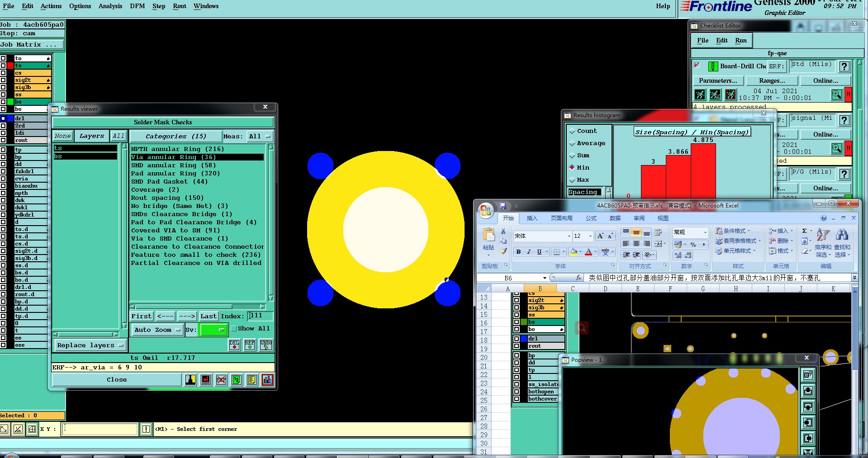Click the crossed-out REF icon in Results viewer
868x458 pixels.
click(x=221, y=380)
